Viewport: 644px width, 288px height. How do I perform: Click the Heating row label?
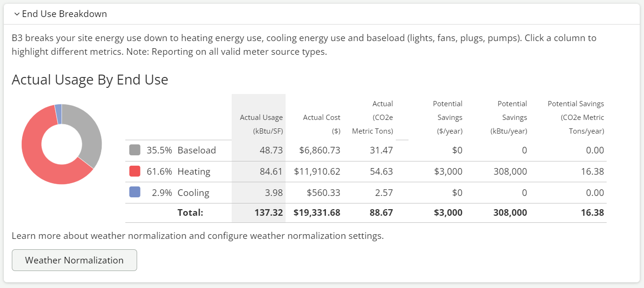[x=194, y=171]
